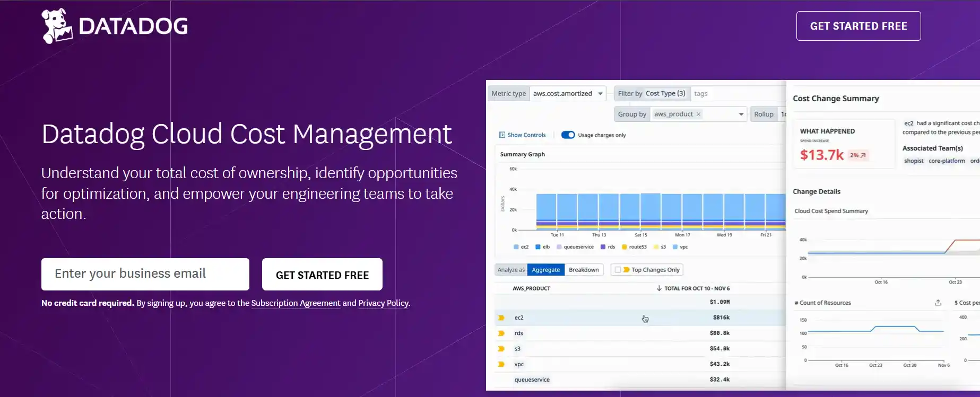Click the Summary Graph bar chart
This screenshot has width=980, height=397.
point(661,211)
